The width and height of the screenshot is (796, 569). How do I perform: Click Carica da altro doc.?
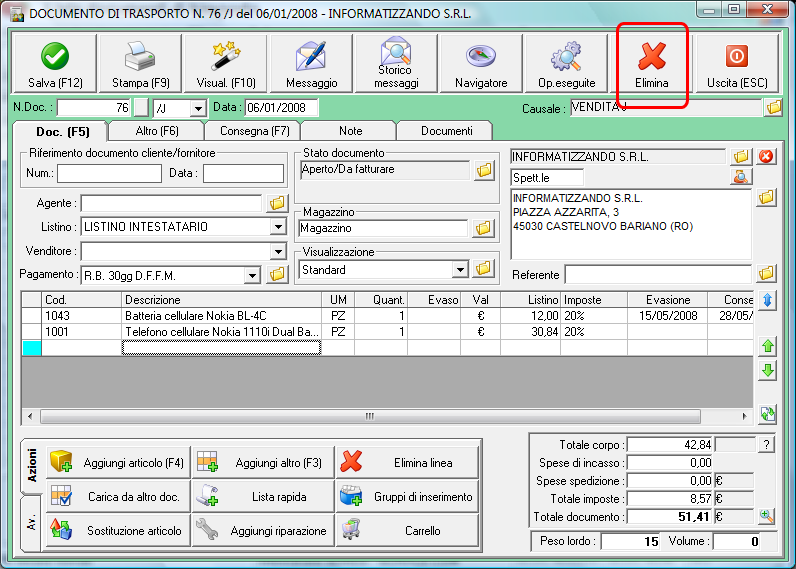pos(118,496)
